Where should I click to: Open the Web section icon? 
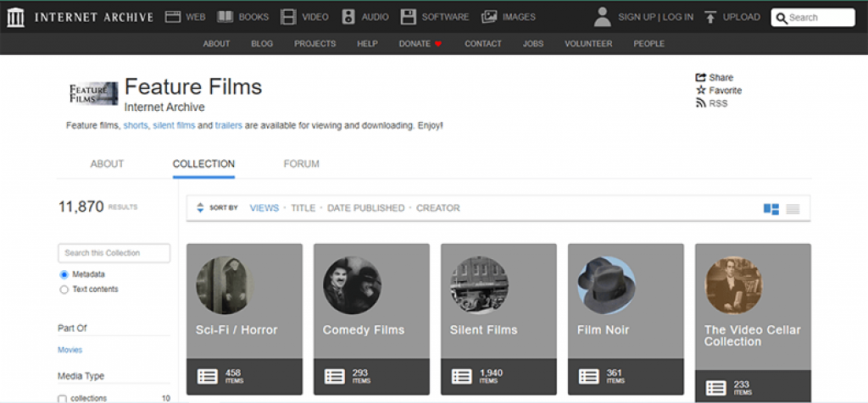click(173, 17)
